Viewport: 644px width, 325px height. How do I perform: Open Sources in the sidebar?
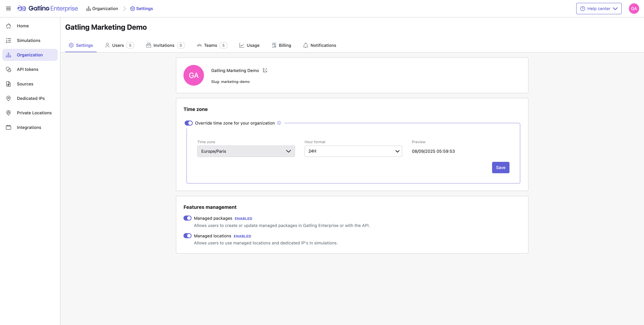point(25,84)
